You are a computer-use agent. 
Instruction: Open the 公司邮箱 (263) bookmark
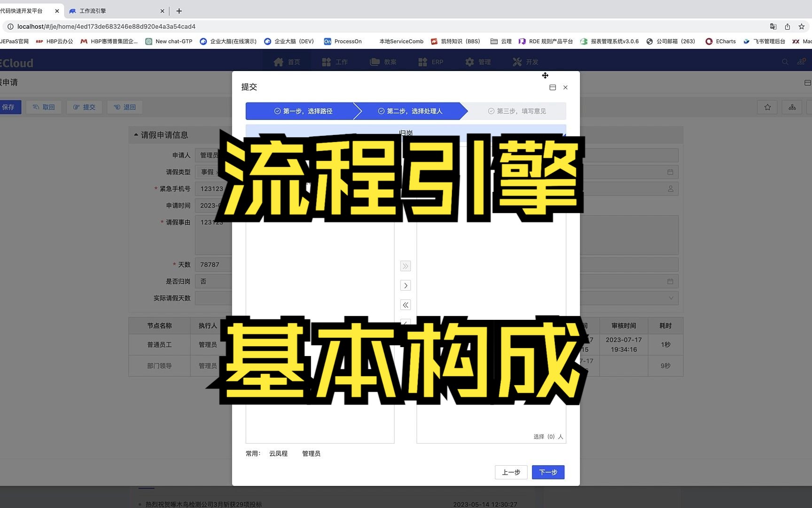pyautogui.click(x=671, y=41)
